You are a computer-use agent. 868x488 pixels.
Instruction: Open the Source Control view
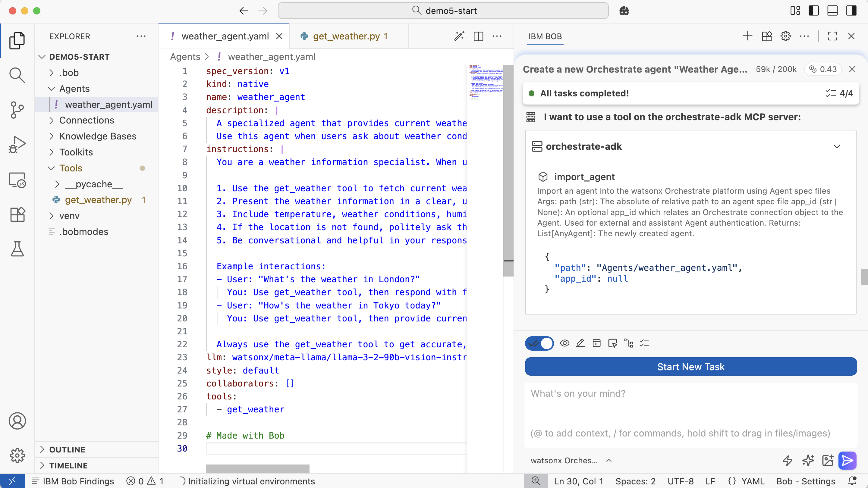click(17, 110)
